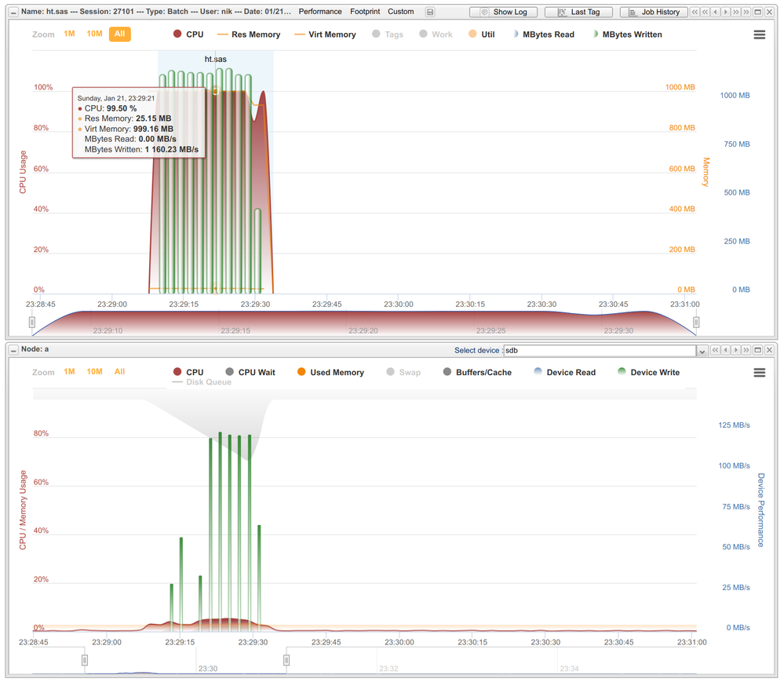Image resolution: width=784 pixels, height=682 pixels.
Task: Switch to the Performance view
Action: point(320,12)
